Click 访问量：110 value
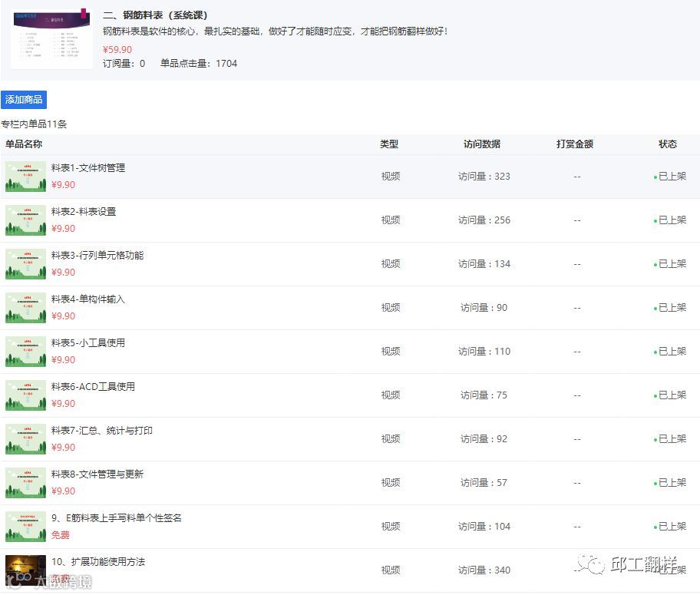Viewport: 700px width, 595px height. [x=484, y=352]
